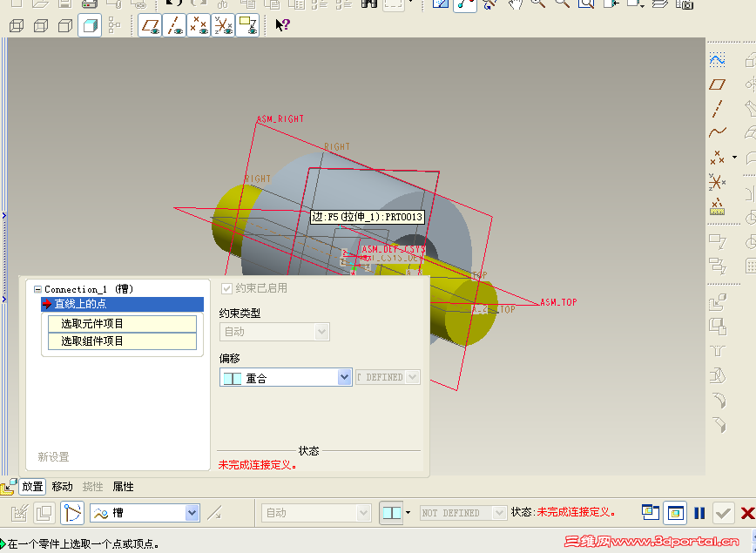
Task: Accept placement with the checkmark button
Action: (x=723, y=513)
